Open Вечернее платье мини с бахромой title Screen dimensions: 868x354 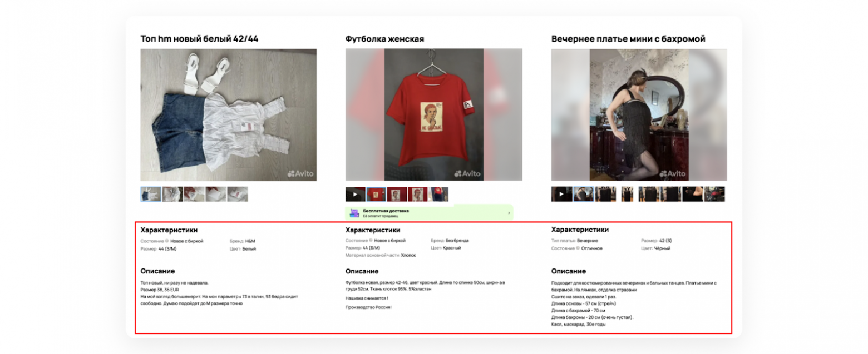[x=628, y=39]
